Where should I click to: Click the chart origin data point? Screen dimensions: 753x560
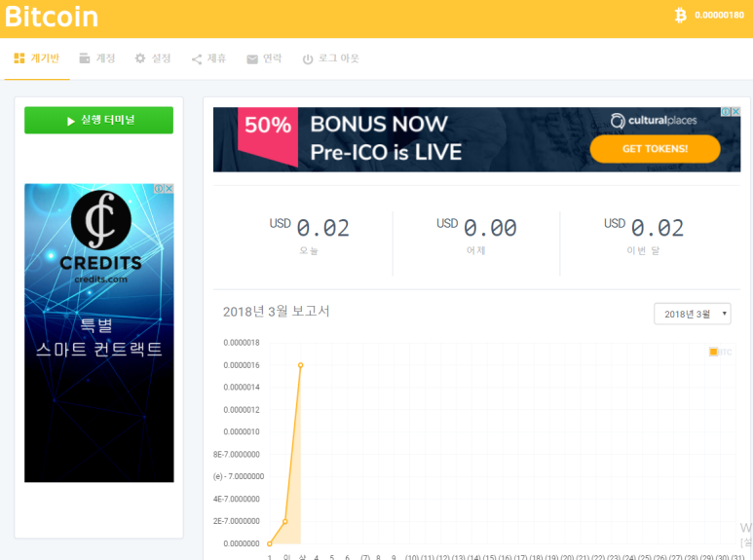270,543
